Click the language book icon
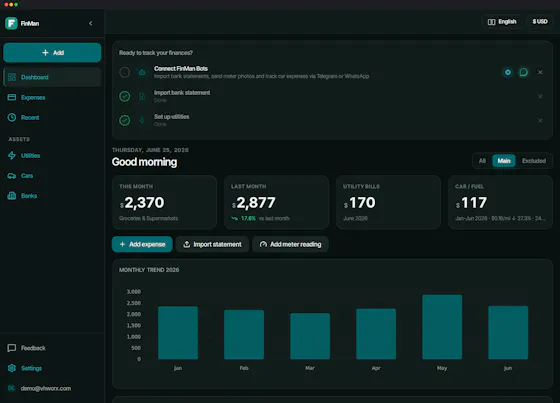The image size is (560, 403). pyautogui.click(x=491, y=22)
